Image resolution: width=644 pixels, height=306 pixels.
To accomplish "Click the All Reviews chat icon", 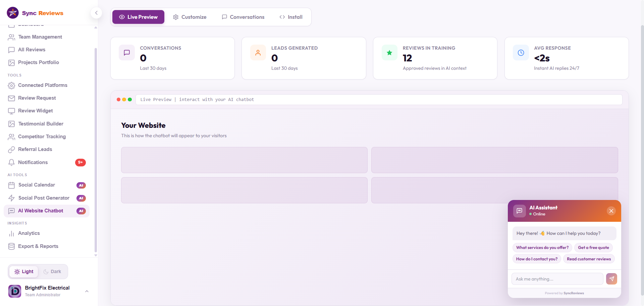I will pyautogui.click(x=11, y=50).
